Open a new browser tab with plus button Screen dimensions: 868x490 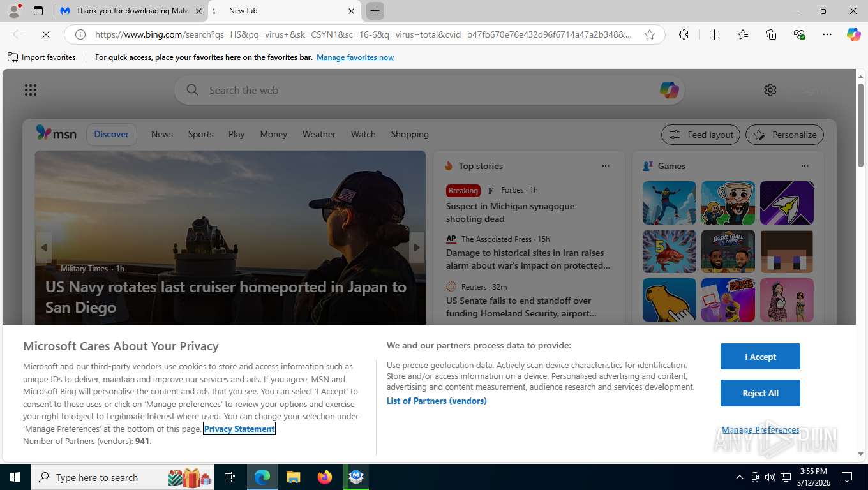click(x=375, y=11)
